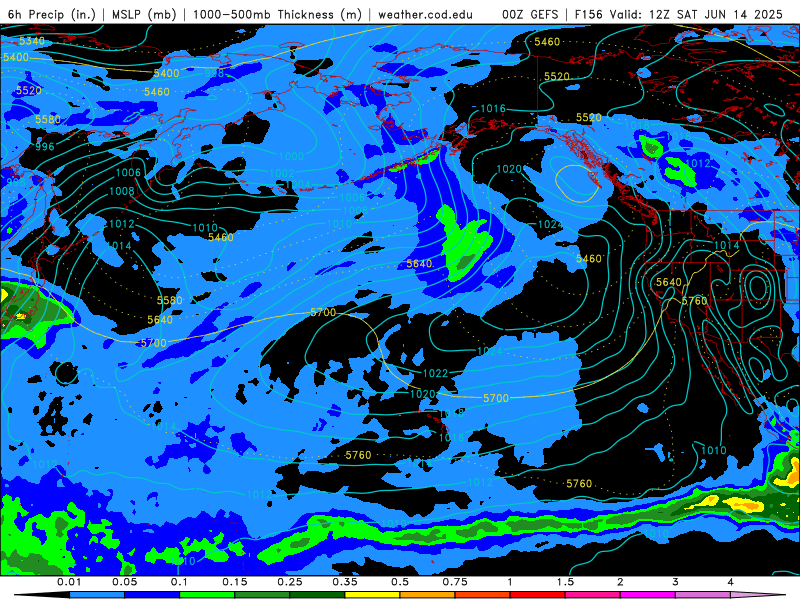Screen dimensions: 800x600
Task: Select the yellow 0.35–0.5 legend swatch
Action: 372,595
